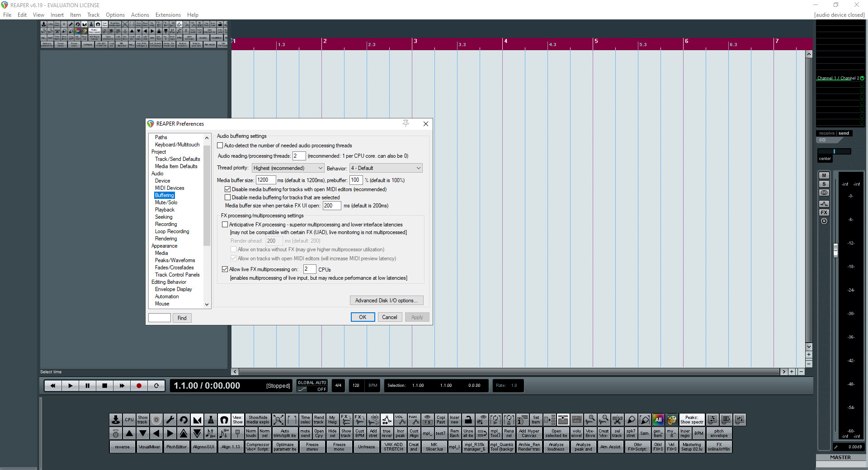Toggle the metronome icon in bottom toolbar
Viewport: 868px width, 470px height.
(x=211, y=420)
